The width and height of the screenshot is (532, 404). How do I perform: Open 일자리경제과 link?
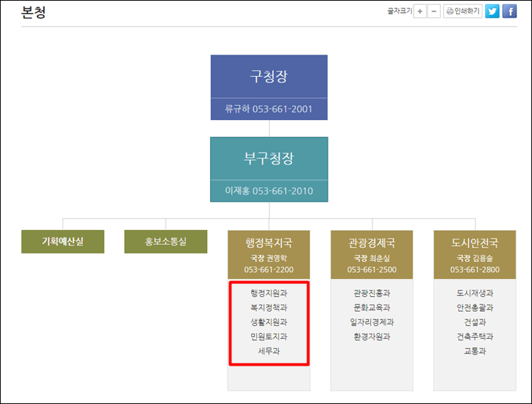pyautogui.click(x=372, y=322)
